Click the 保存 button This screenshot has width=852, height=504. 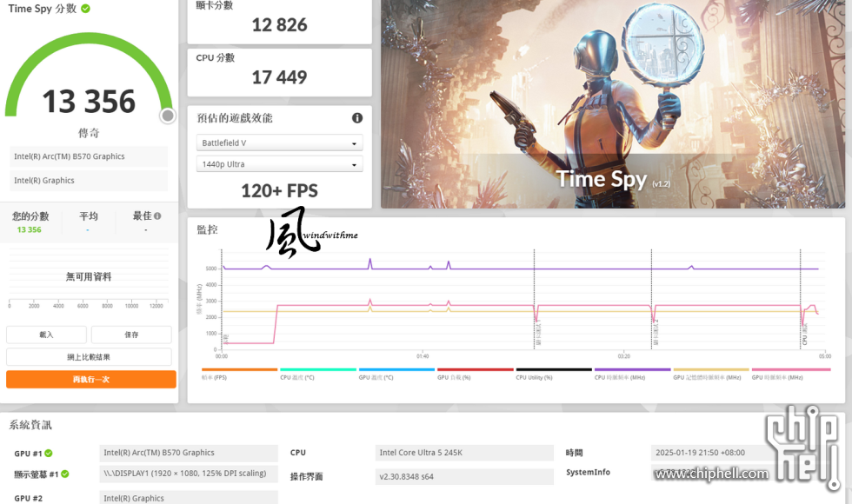tap(131, 335)
